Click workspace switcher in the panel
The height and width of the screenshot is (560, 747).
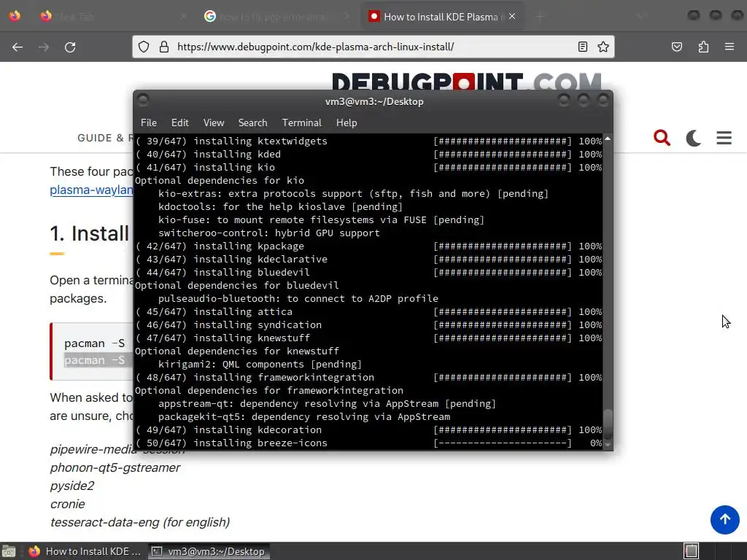tap(691, 551)
